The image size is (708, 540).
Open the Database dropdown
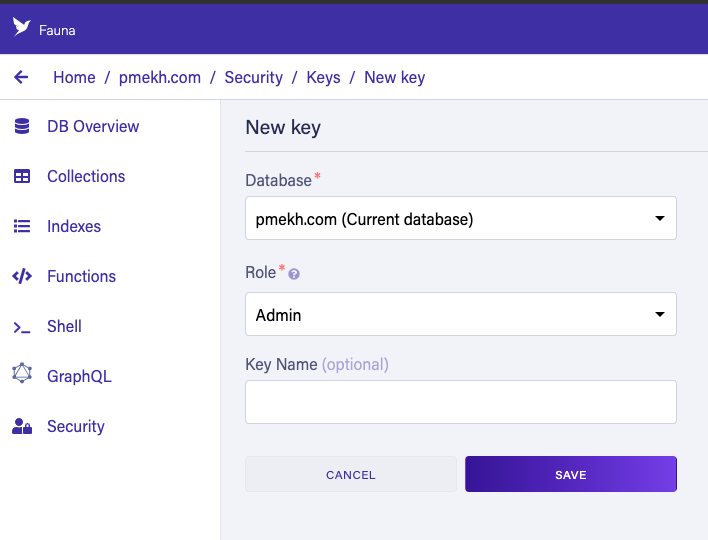pyautogui.click(x=461, y=218)
